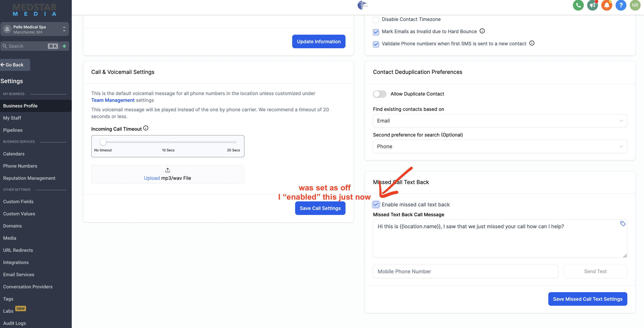Screen dimensions: 644x328
Task: Go to Reputation Management settings
Action: [x=29, y=178]
